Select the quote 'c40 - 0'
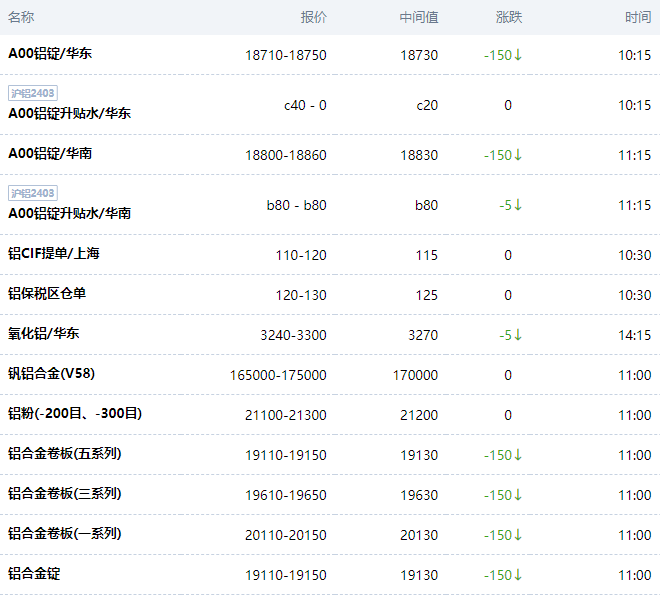The width and height of the screenshot is (660, 604). click(x=306, y=105)
